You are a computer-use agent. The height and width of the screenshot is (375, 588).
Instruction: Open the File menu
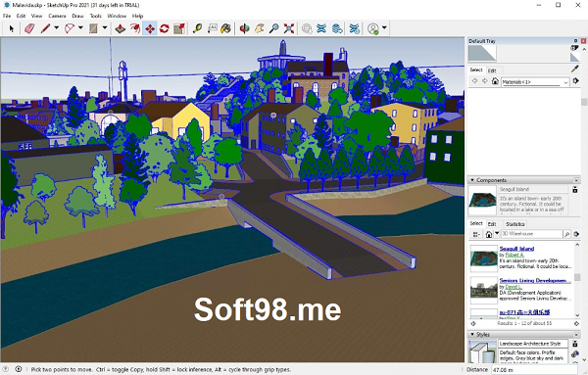click(7, 16)
